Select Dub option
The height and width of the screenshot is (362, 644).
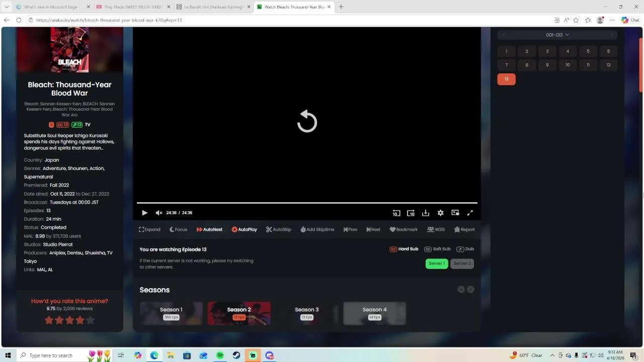[x=465, y=249]
